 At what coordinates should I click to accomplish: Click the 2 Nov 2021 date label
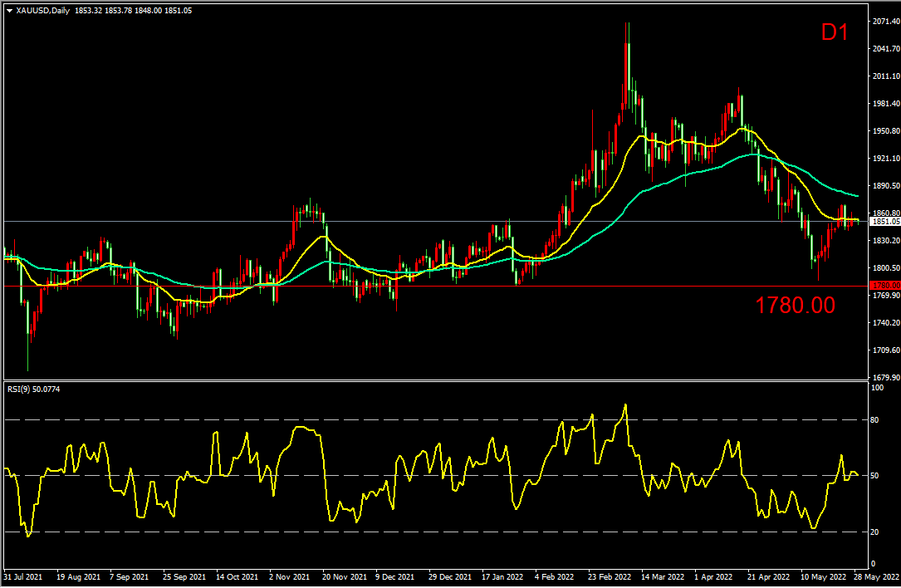tap(289, 576)
